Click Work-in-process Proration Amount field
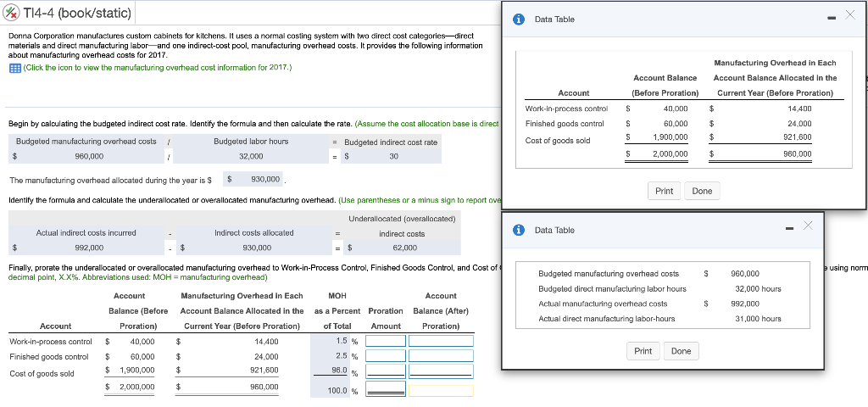Viewport: 868px width, 407px height. pos(386,341)
